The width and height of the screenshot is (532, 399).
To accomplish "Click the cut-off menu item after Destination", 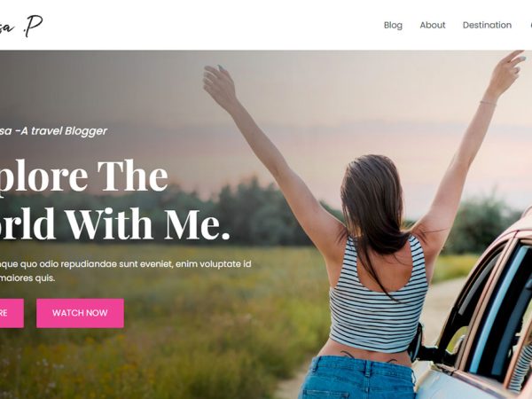I will pyautogui.click(x=530, y=25).
